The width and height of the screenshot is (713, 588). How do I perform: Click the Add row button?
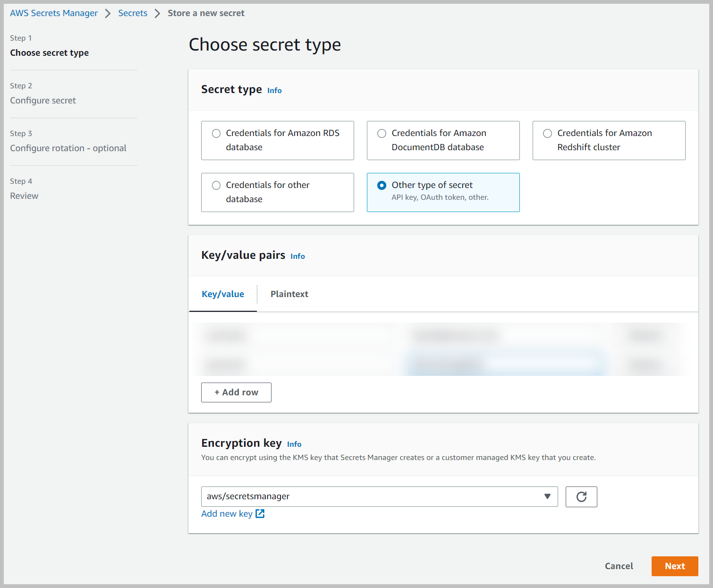[236, 392]
